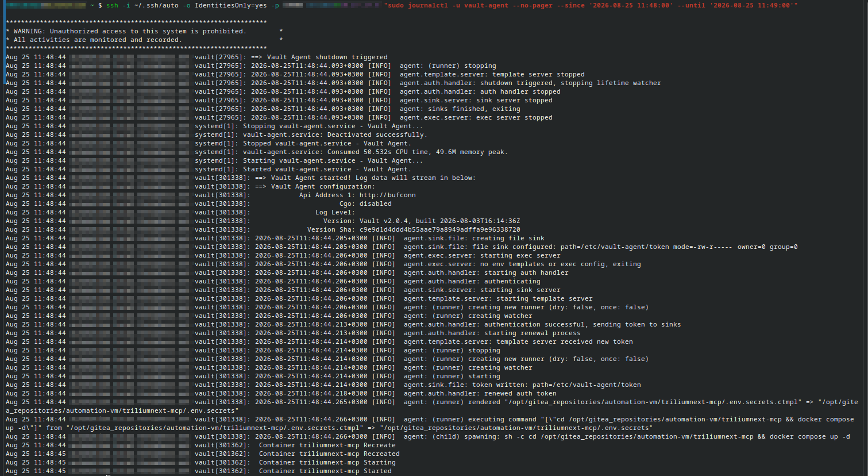This screenshot has width=868, height=476.
Task: Click the 'ssh' command word at the prompt
Action: coord(112,5)
